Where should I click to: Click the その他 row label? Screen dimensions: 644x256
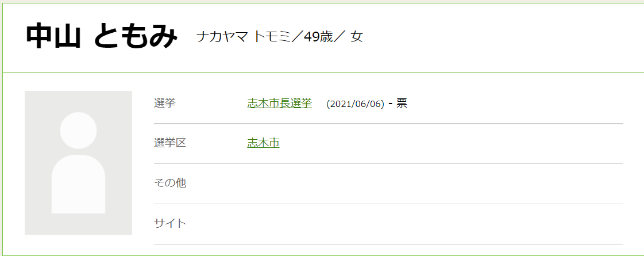tap(170, 184)
